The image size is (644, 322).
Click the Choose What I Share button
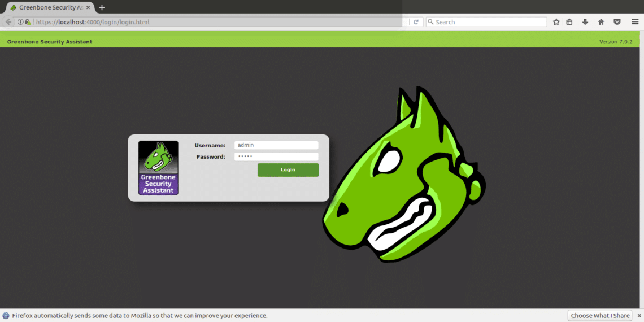coord(600,316)
